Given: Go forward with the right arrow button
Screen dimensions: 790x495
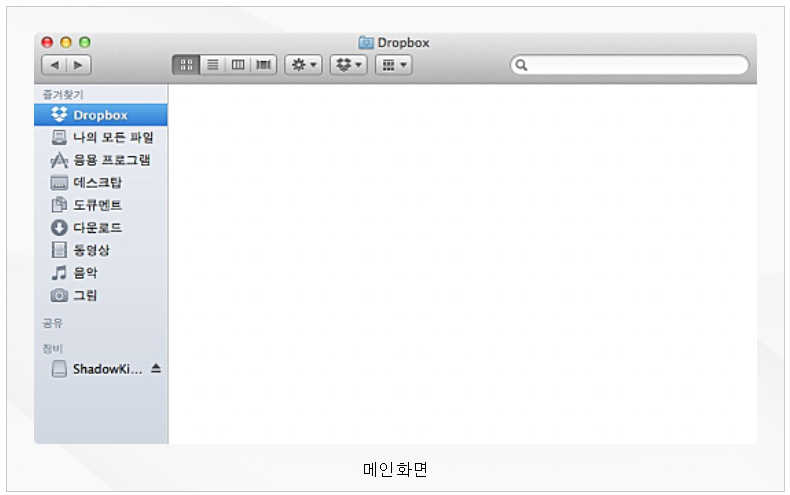Looking at the screenshot, I should 79,65.
